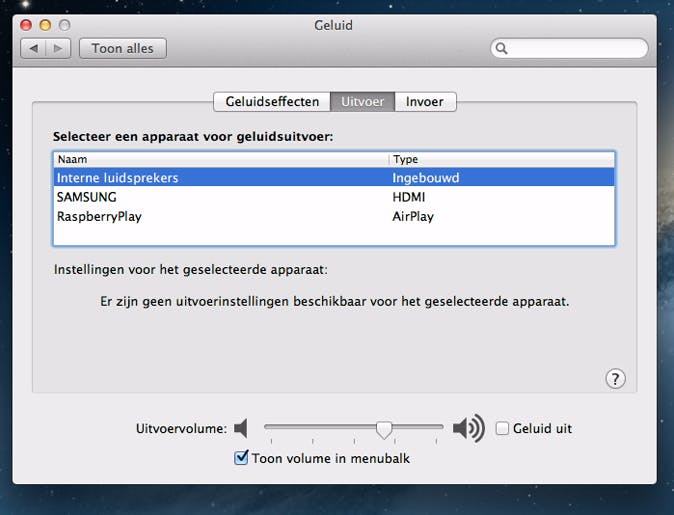
Task: Close the Geluid window with red button
Action: (x=26, y=25)
